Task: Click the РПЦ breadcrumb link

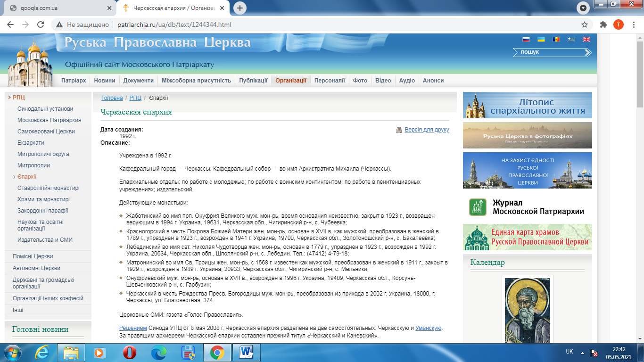Action: point(135,98)
